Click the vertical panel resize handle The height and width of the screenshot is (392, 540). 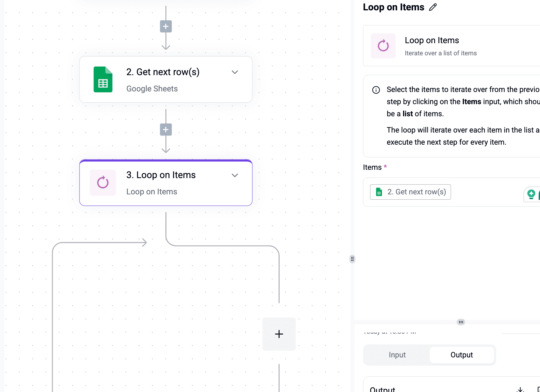352,259
